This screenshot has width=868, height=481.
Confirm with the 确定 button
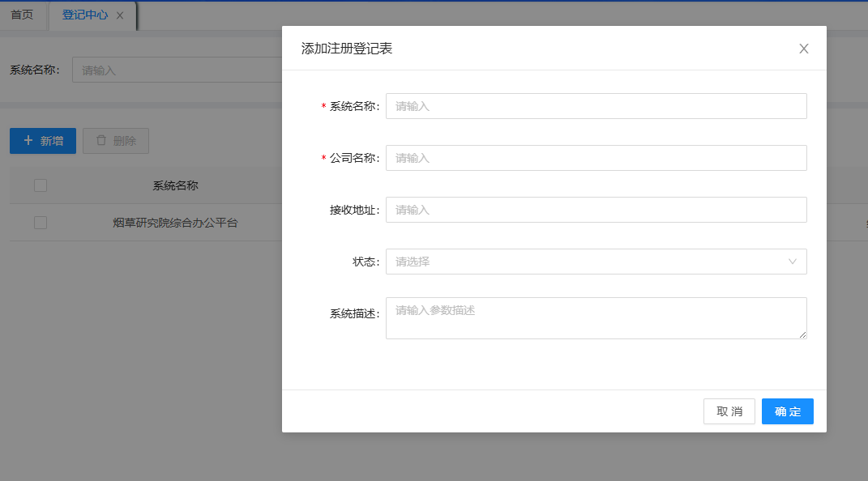coord(787,411)
